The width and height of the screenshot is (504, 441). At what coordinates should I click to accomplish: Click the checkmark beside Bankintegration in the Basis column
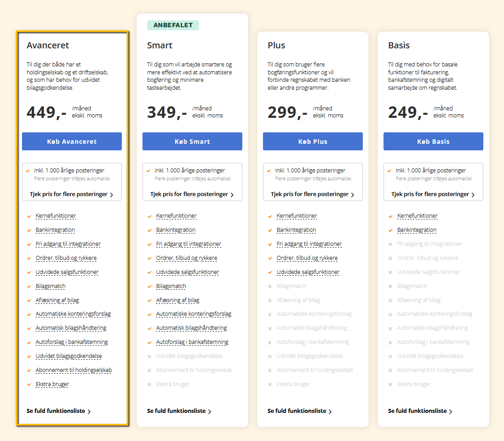390,230
